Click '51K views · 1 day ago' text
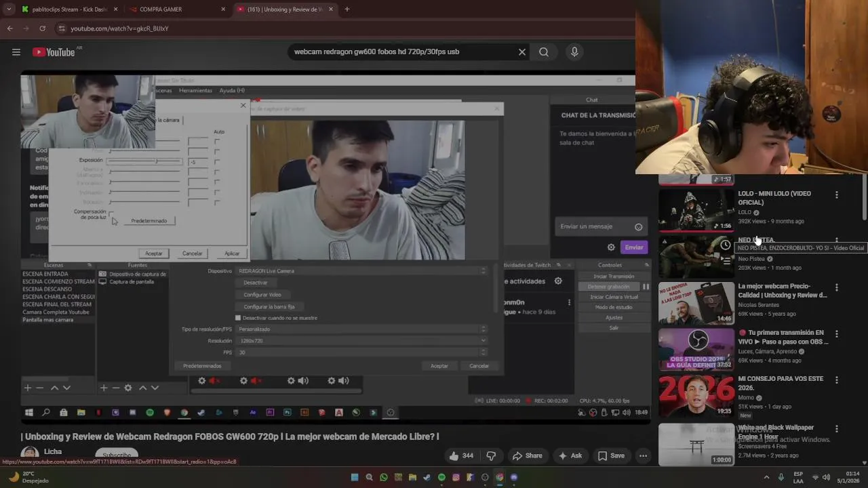Viewport: 868px width, 488px height. [x=765, y=407]
